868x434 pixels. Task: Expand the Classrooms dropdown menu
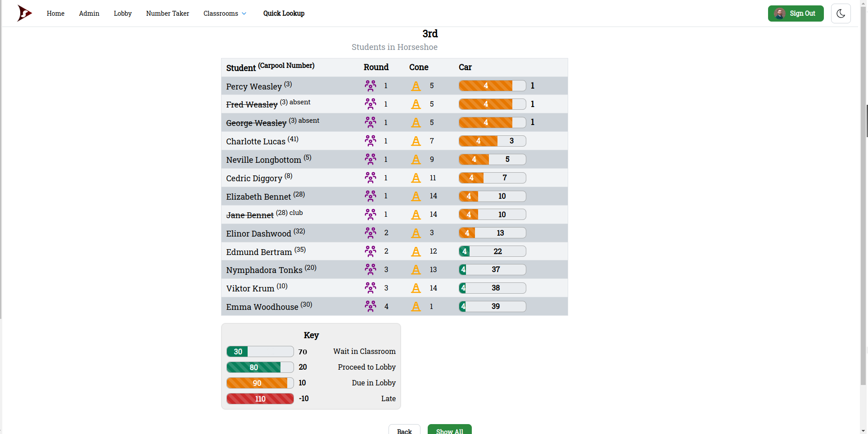click(225, 13)
